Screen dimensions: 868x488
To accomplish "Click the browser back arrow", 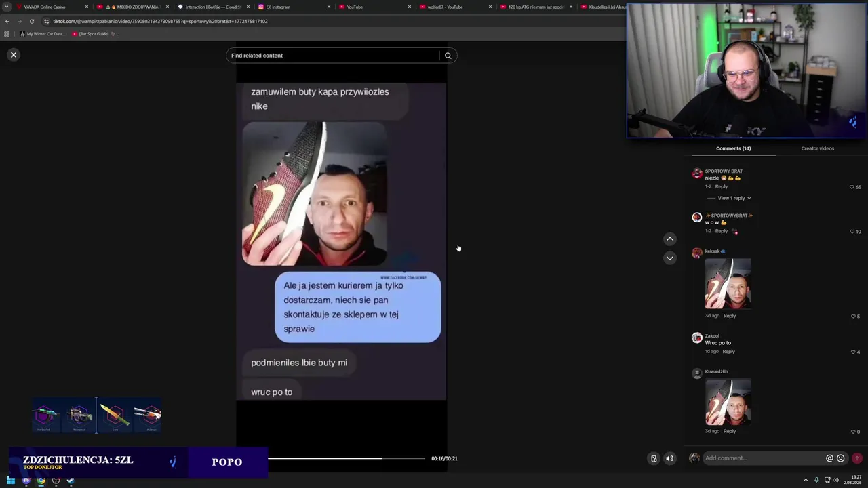I will click(7, 21).
